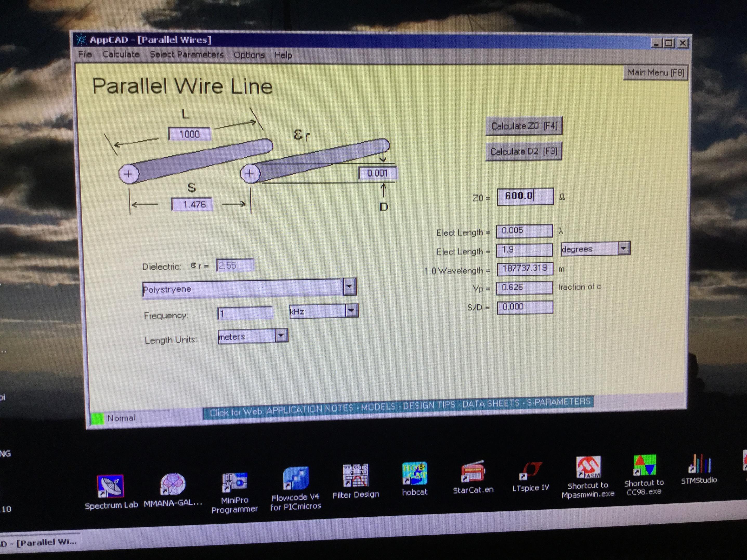Click the D diameter field showing 0.001
This screenshot has width=747, height=560.
[377, 173]
